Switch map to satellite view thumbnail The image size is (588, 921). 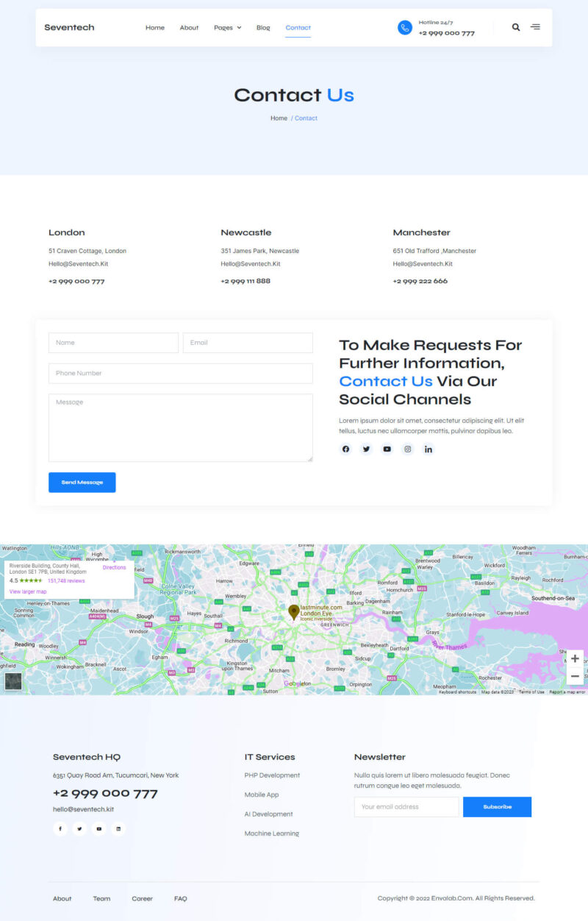13,681
